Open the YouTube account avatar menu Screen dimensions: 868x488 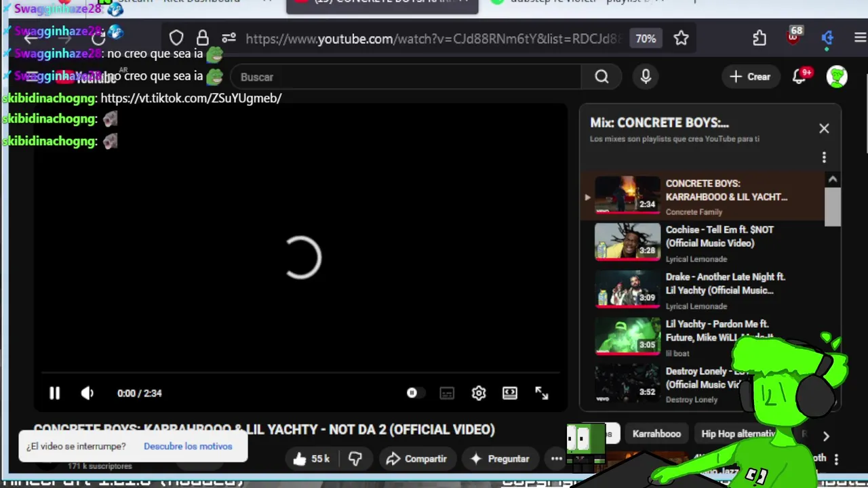coord(837,77)
